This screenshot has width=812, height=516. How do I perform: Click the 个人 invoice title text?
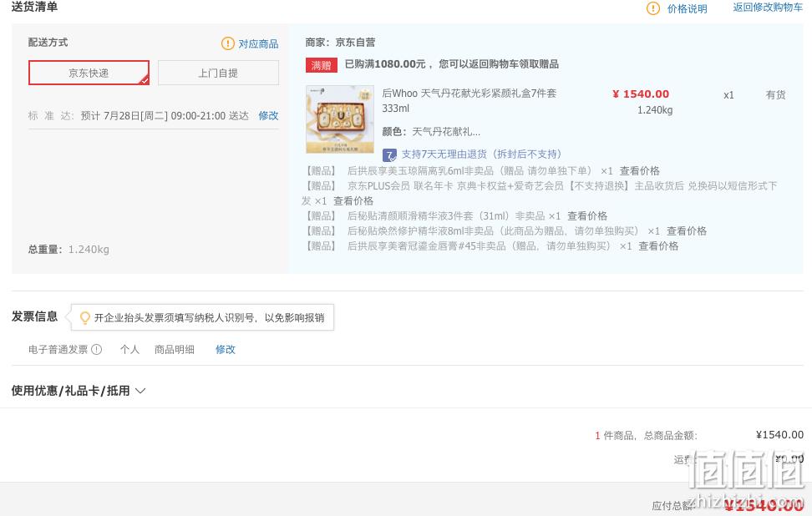pos(129,349)
